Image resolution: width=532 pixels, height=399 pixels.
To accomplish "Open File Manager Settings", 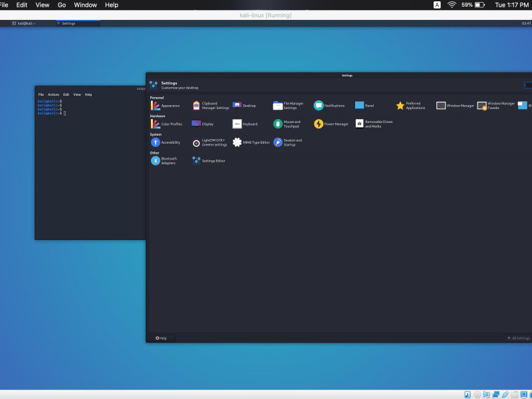I will (x=289, y=106).
